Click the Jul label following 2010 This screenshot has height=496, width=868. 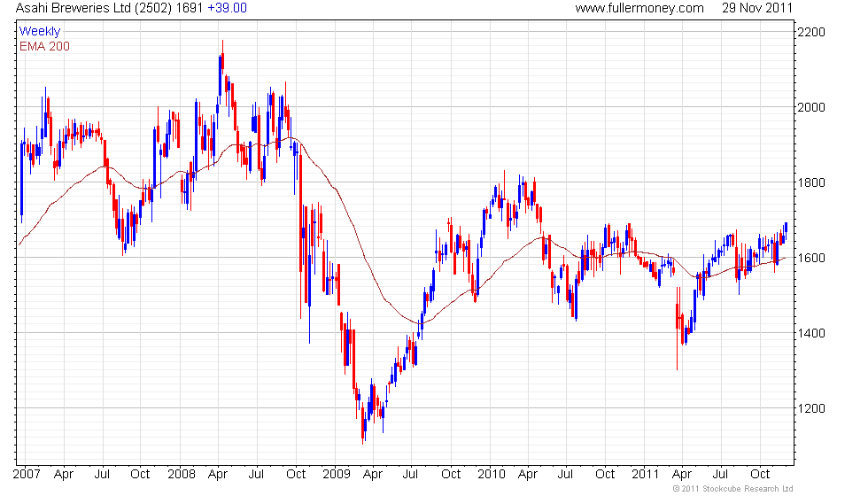(x=565, y=475)
